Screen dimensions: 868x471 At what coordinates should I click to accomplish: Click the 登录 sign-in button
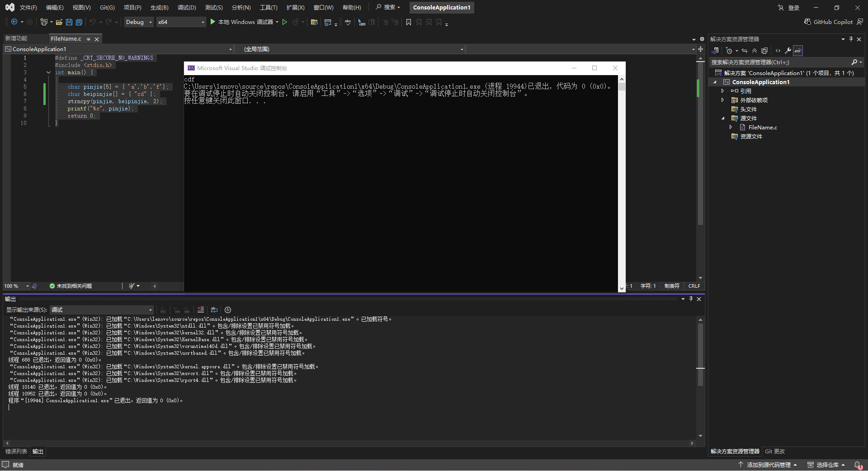(789, 8)
